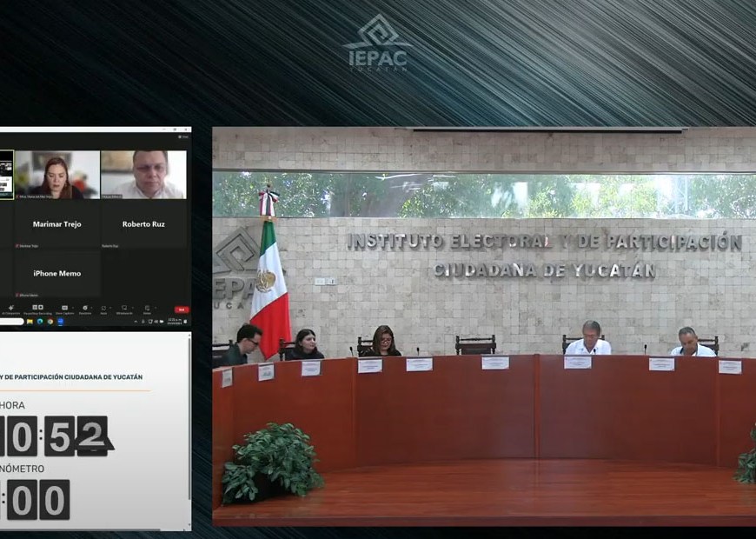This screenshot has width=756, height=539.
Task: Expand the Show Captions options arrow
Action: click(72, 307)
